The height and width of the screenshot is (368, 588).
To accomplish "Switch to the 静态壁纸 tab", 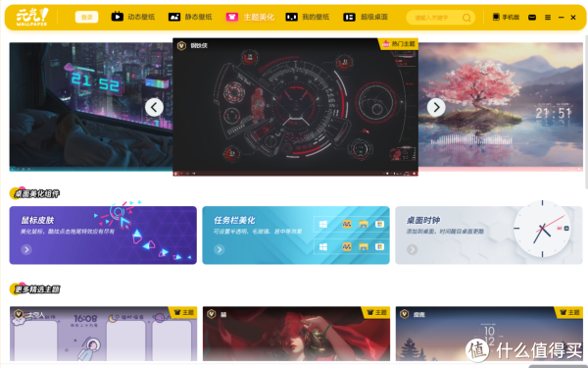I will click(190, 17).
